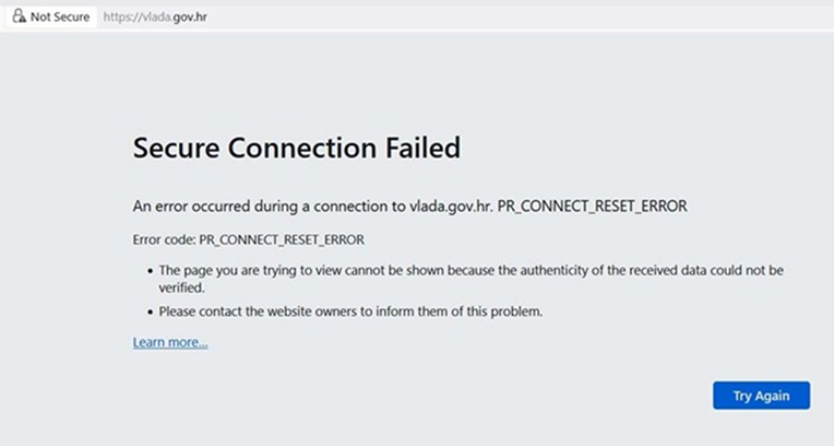Open the Learn more… link
834x446 pixels.
170,342
